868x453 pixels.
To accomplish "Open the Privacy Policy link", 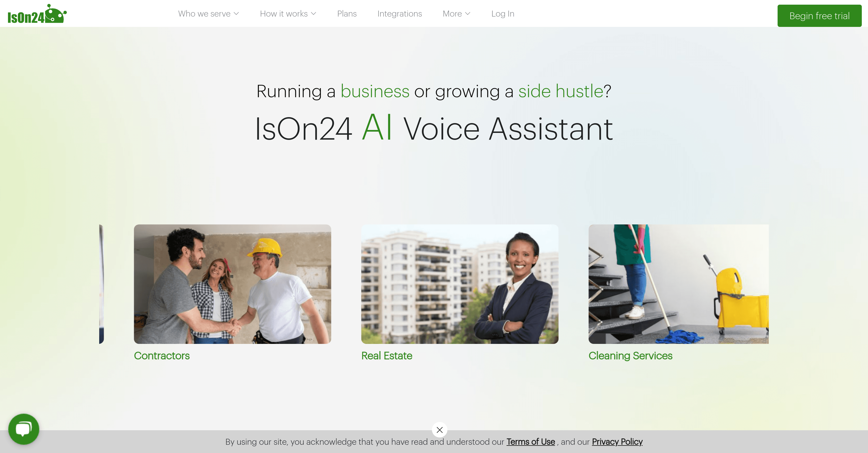I will tap(617, 442).
